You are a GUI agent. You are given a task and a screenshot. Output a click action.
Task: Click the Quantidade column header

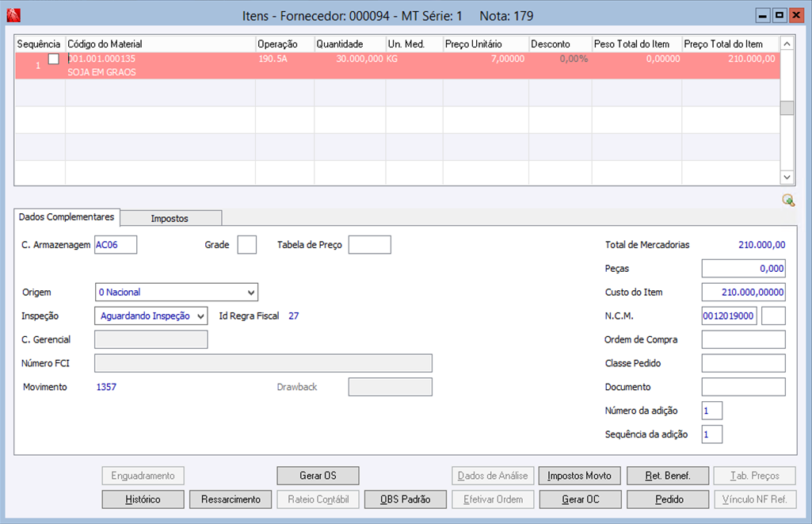[x=350, y=44]
